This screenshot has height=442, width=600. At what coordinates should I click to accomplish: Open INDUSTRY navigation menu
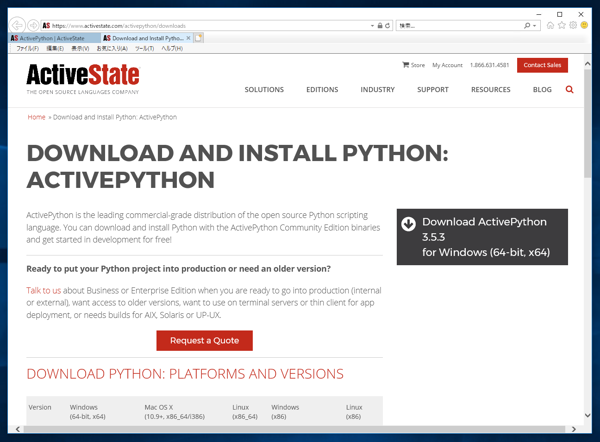tap(377, 90)
